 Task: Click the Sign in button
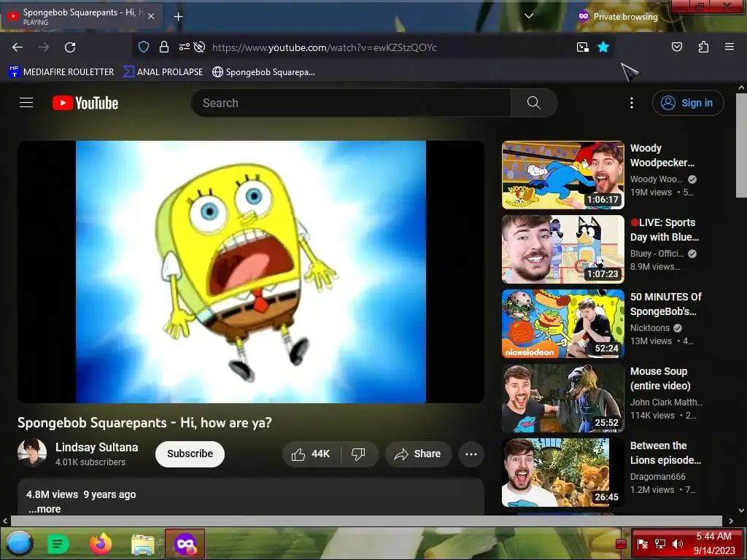[687, 103]
